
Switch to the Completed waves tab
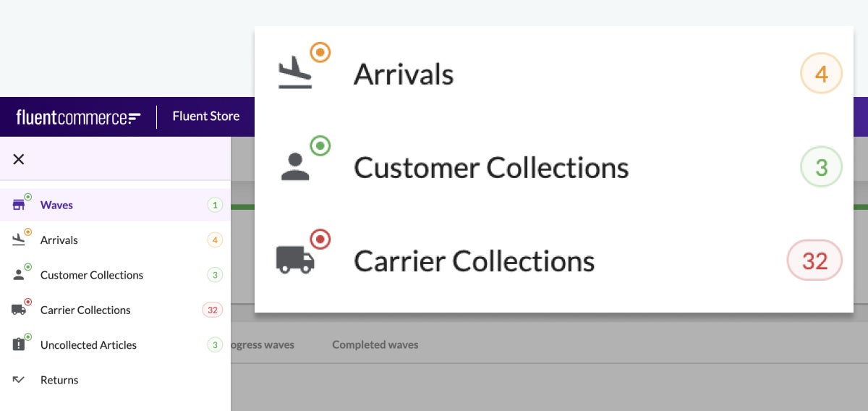375,344
